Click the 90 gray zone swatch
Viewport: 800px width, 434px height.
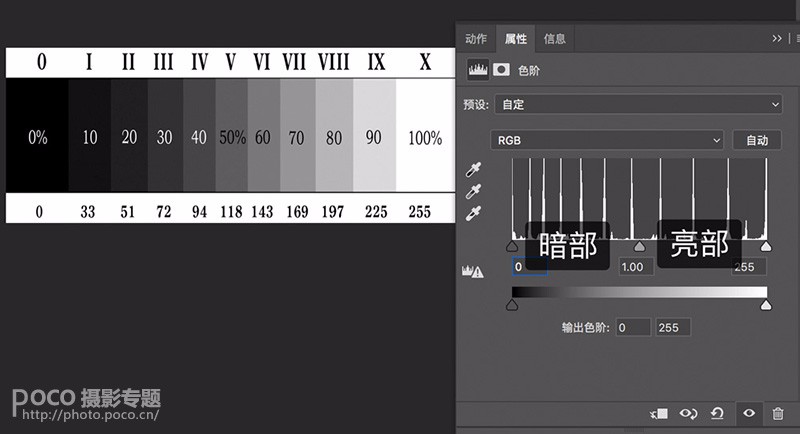pos(374,136)
